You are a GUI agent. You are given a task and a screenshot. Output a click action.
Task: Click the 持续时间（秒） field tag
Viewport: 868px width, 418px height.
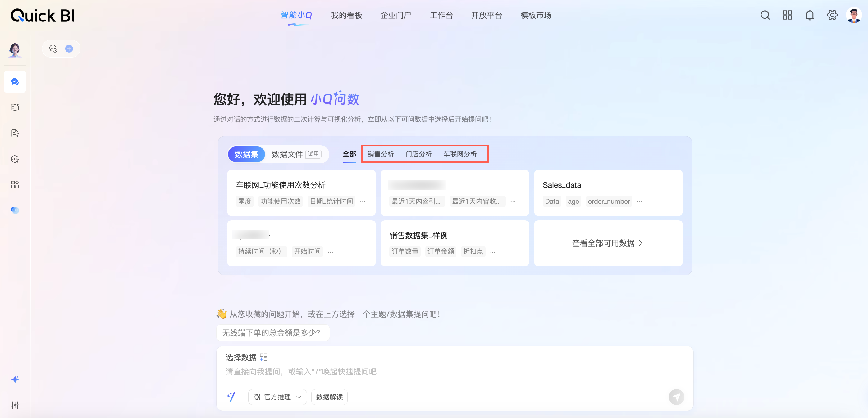pos(262,252)
